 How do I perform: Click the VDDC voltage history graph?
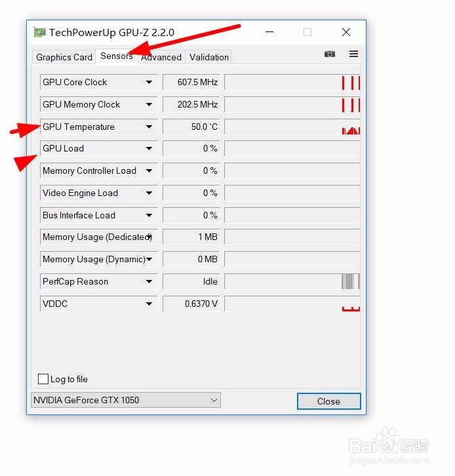(292, 304)
